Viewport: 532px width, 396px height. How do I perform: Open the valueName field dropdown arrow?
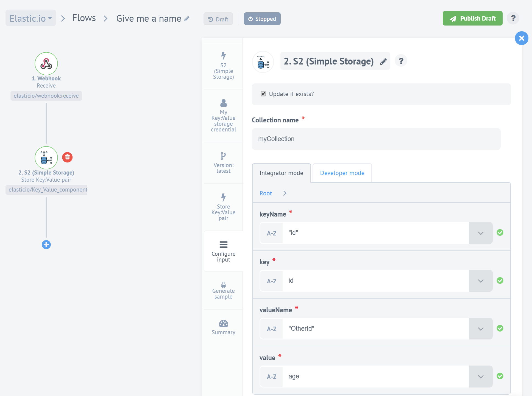click(x=481, y=329)
